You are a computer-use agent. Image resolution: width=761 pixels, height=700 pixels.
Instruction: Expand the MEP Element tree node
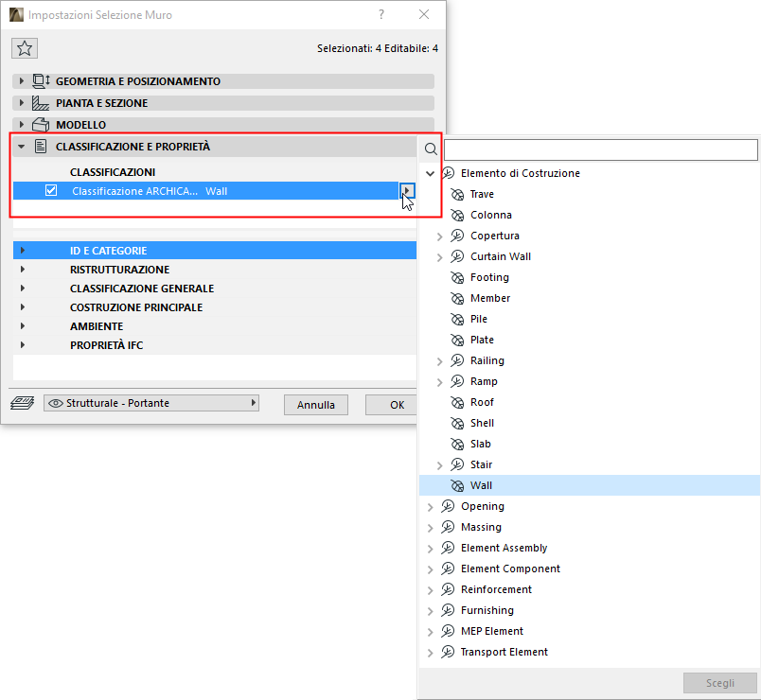pos(430,632)
